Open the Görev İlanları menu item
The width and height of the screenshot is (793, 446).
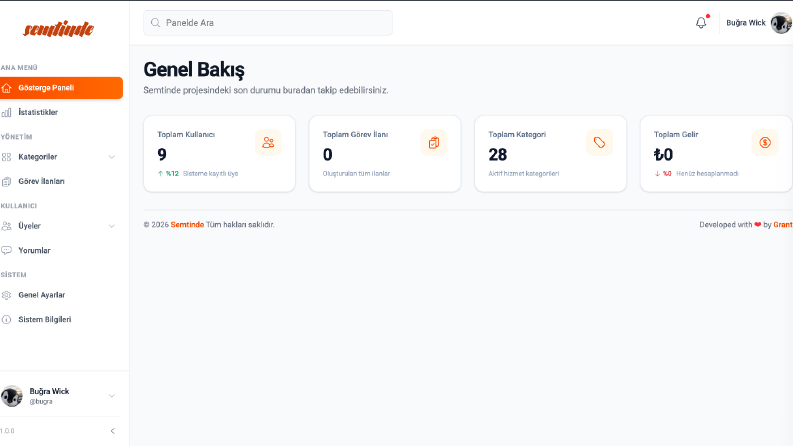tap(61, 182)
